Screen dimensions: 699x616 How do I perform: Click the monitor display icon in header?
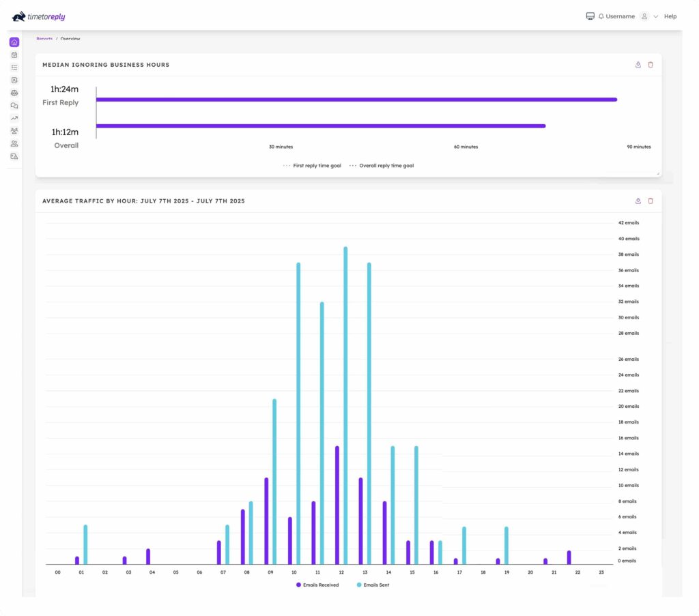pyautogui.click(x=590, y=16)
